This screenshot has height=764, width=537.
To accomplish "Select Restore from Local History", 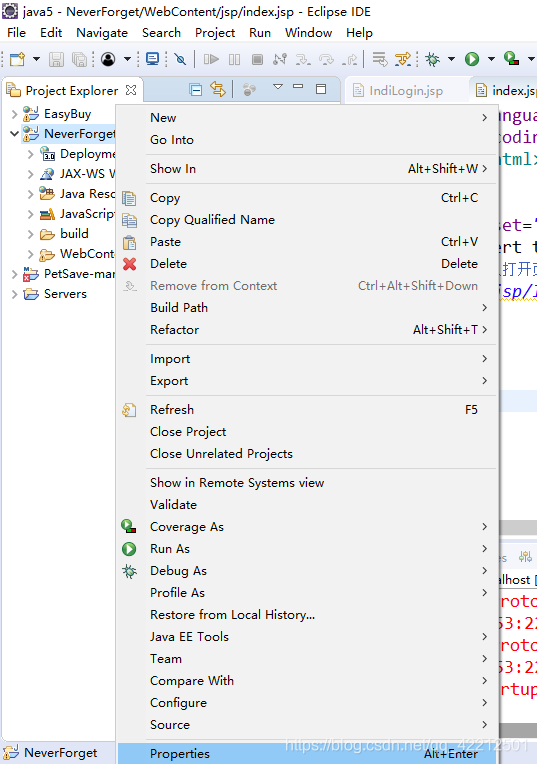I will [308, 615].
